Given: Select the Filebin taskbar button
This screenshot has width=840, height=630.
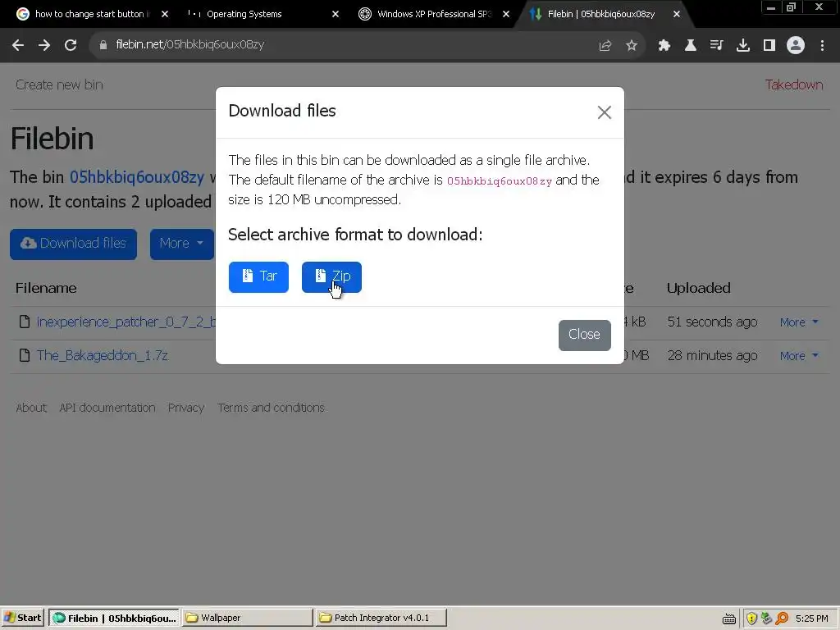Looking at the screenshot, I should click(114, 618).
